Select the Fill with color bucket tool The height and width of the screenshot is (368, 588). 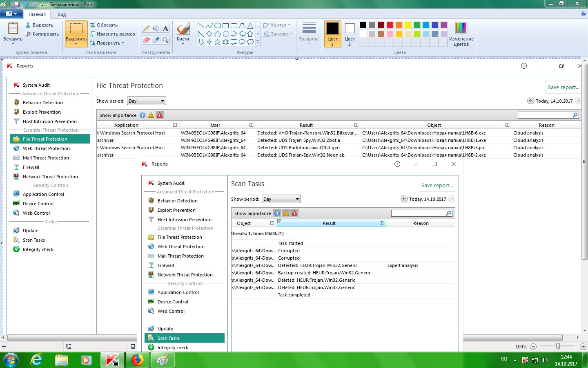click(x=156, y=28)
